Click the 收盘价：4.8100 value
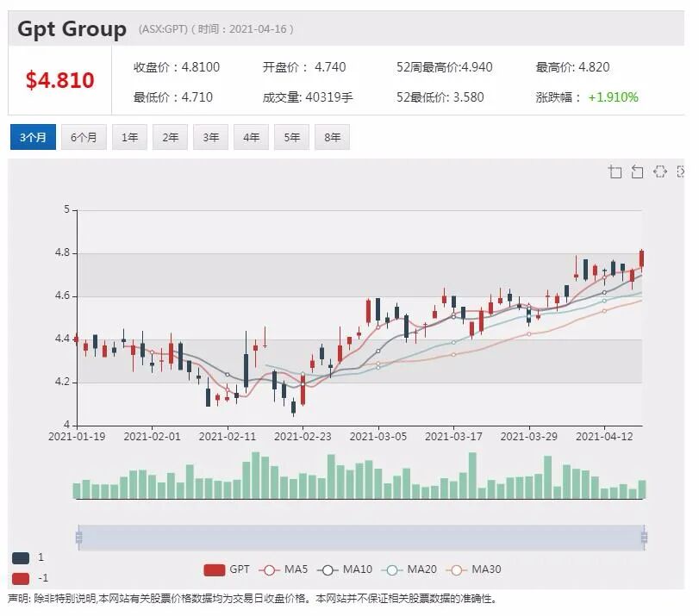Screen dimensions: 699x616 coord(177,67)
